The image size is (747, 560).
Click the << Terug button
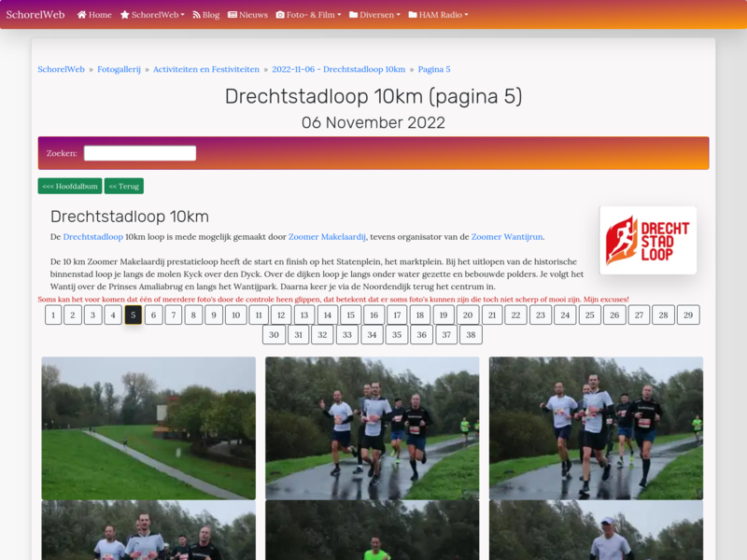124,186
